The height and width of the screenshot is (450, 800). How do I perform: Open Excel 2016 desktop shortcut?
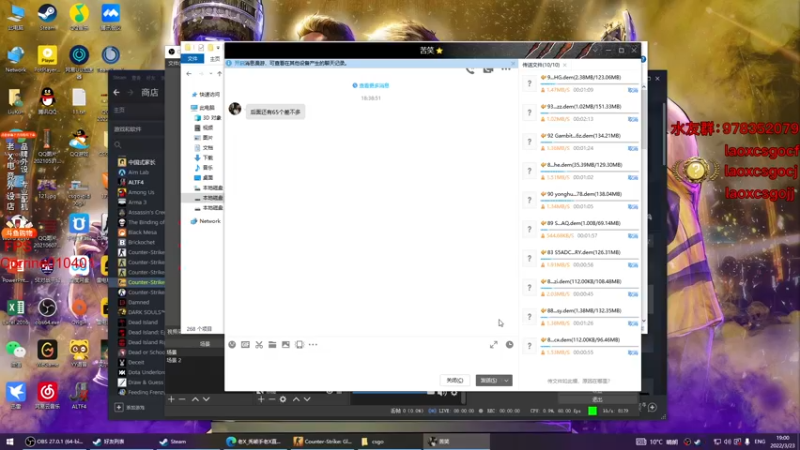[x=16, y=311]
